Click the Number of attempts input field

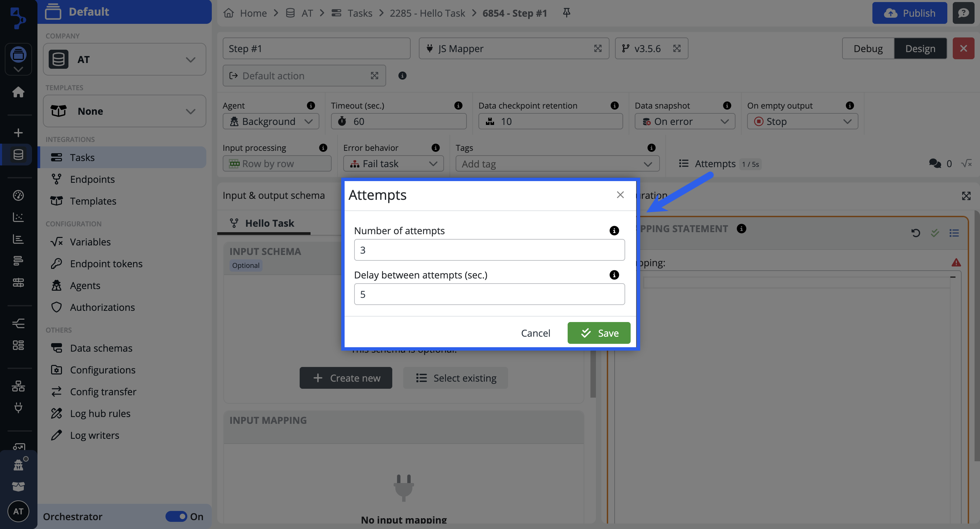click(489, 250)
